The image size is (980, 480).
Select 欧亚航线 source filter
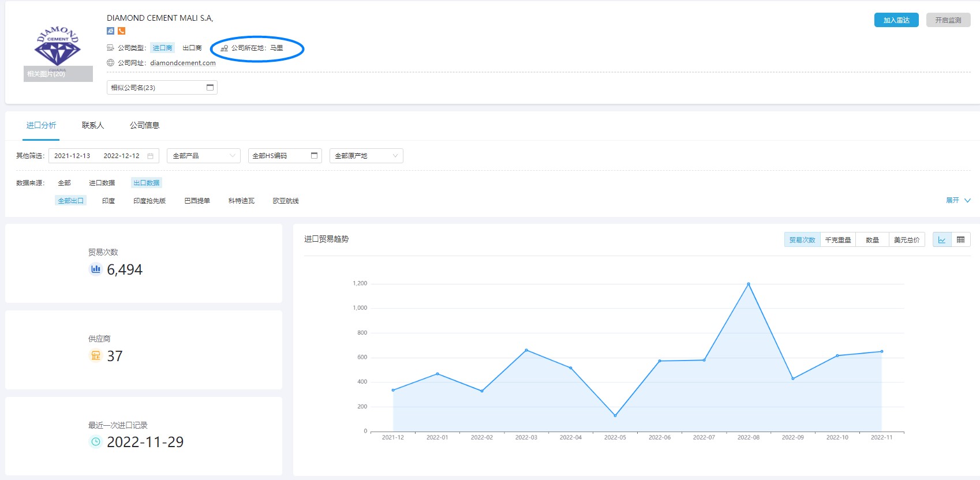tap(286, 201)
